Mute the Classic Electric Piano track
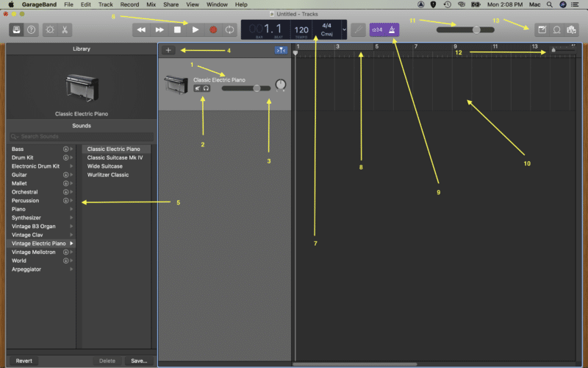Screen dimensions: 588x368 tap(197, 88)
